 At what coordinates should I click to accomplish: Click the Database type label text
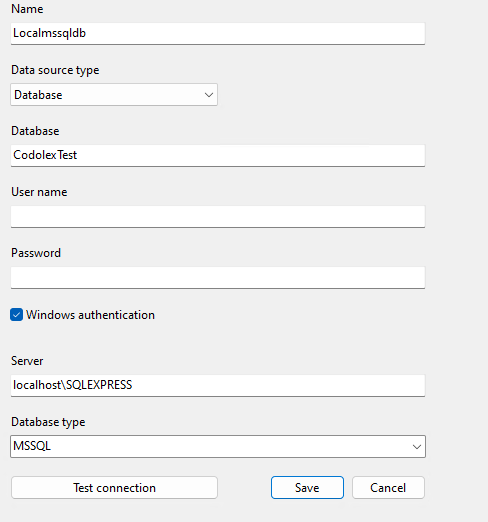tap(48, 422)
